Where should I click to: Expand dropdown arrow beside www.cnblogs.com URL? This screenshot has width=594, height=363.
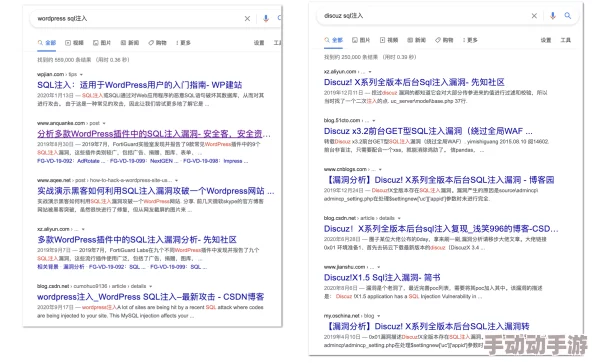pyautogui.click(x=380, y=169)
